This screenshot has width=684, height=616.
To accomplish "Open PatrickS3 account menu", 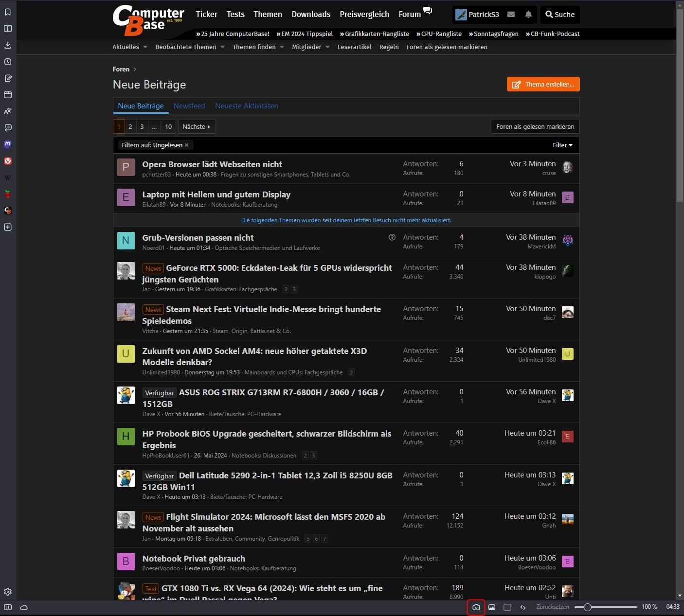I will (477, 15).
